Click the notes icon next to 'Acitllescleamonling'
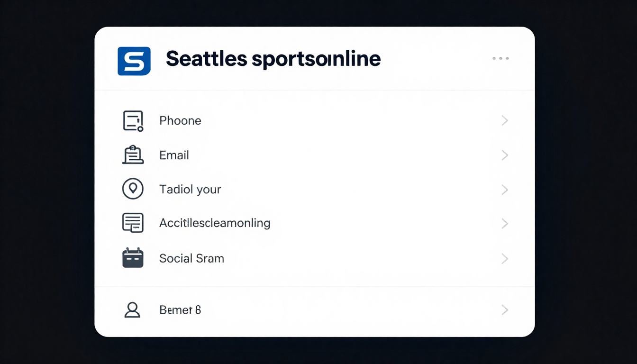This screenshot has width=637, height=364. click(x=133, y=223)
